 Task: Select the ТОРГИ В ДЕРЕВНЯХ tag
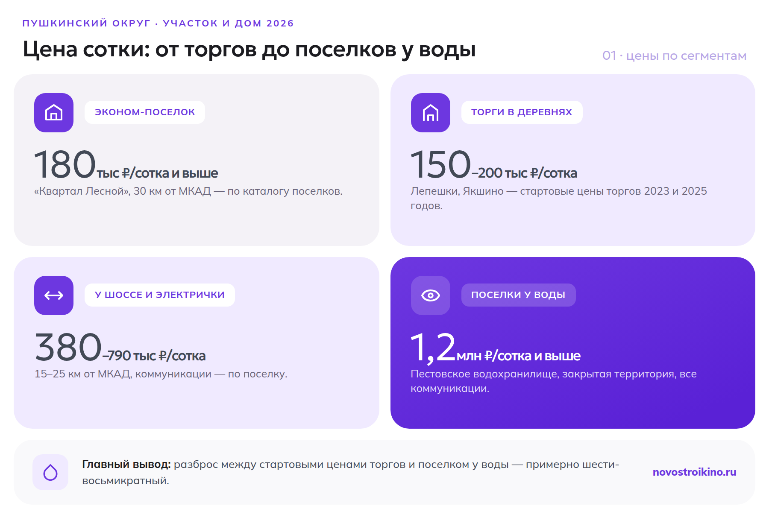522,112
